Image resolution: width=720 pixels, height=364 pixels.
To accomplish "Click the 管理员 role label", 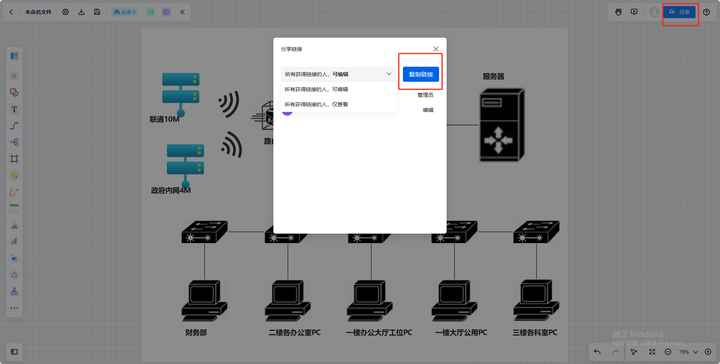I will coord(425,95).
